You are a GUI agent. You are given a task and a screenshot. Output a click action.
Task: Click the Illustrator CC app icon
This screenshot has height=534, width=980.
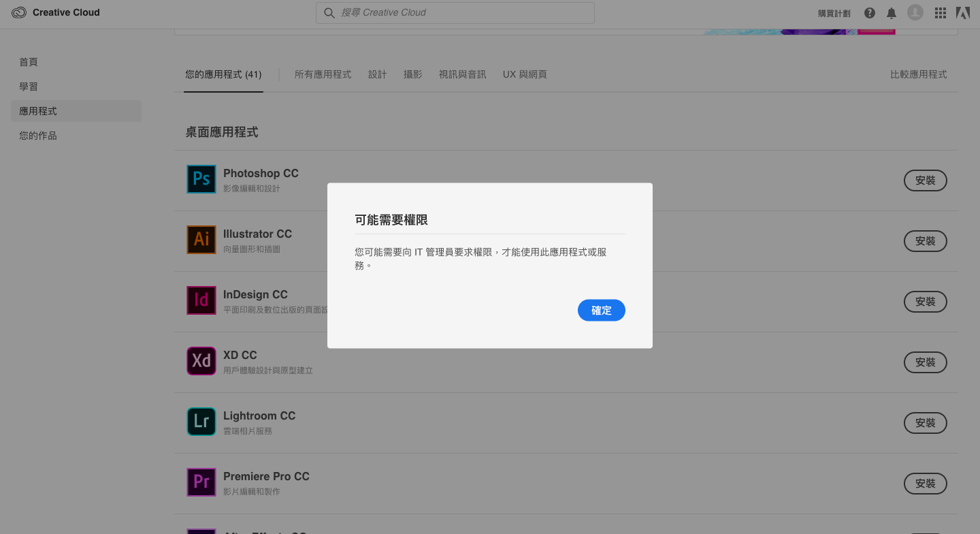point(201,239)
